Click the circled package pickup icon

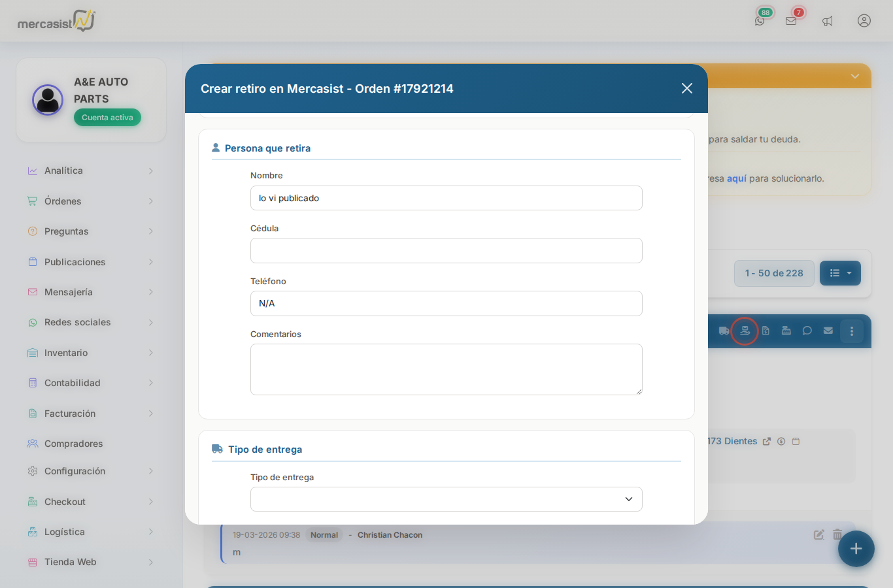click(745, 331)
